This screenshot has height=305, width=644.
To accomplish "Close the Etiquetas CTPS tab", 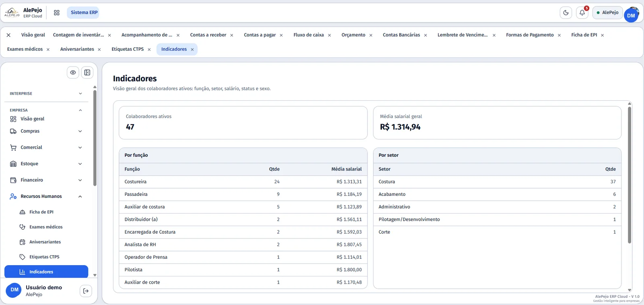I will pyautogui.click(x=149, y=50).
